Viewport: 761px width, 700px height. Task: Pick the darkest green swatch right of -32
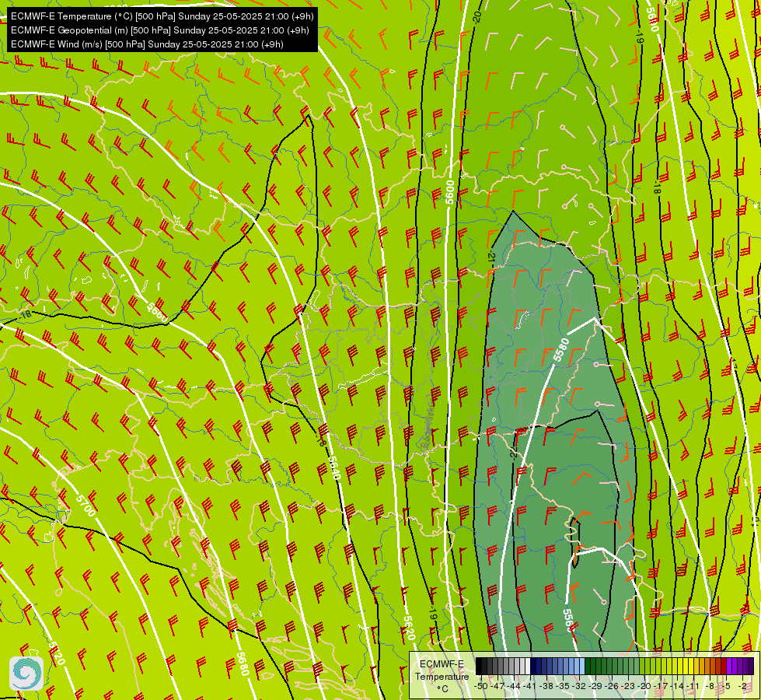[x=587, y=666]
